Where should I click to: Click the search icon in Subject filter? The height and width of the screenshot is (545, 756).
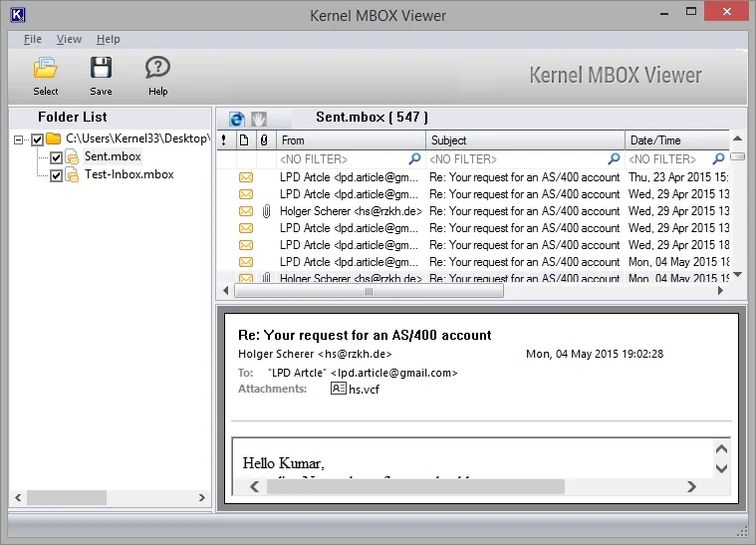(x=614, y=158)
